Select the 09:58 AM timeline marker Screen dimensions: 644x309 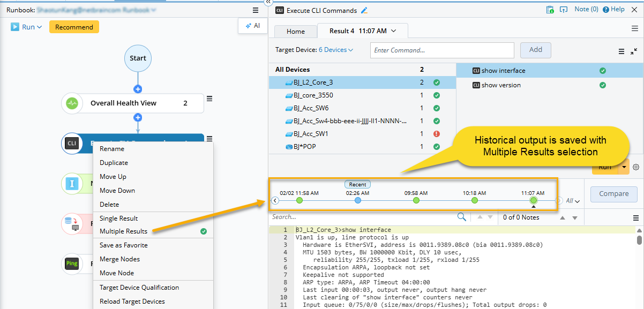(416, 200)
